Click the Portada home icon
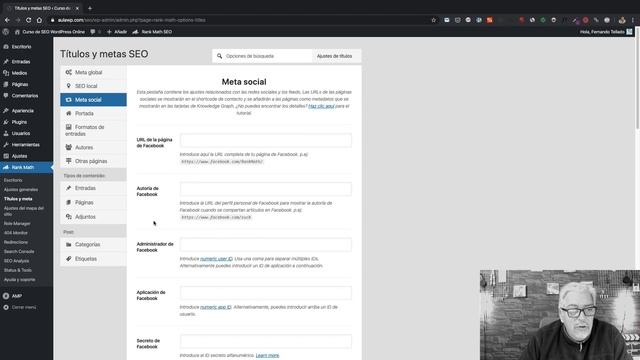Viewport: 640px width, 360px height. [69, 113]
